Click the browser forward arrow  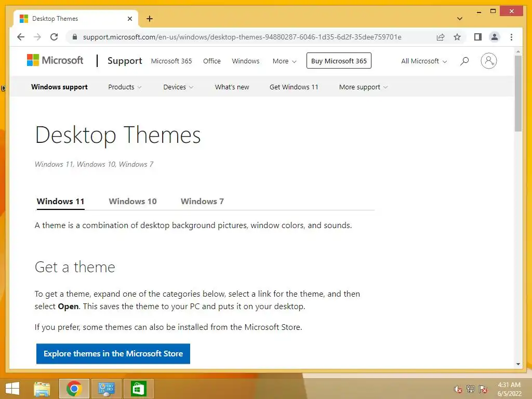[37, 37]
